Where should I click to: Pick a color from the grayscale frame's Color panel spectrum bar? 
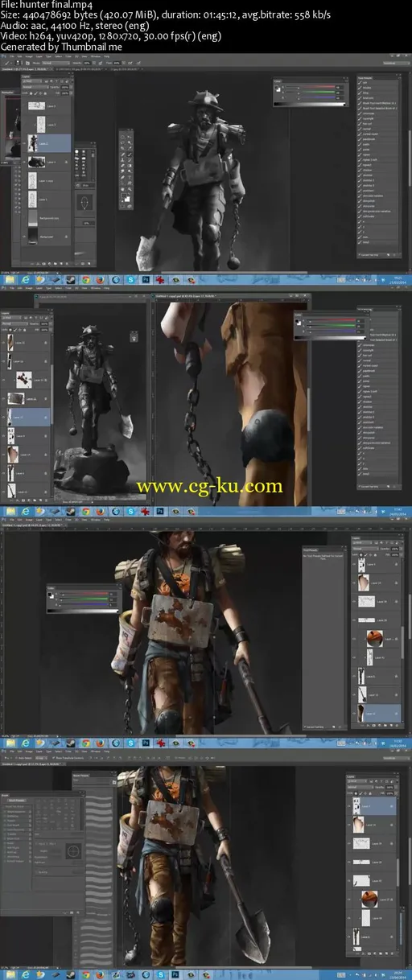click(311, 104)
